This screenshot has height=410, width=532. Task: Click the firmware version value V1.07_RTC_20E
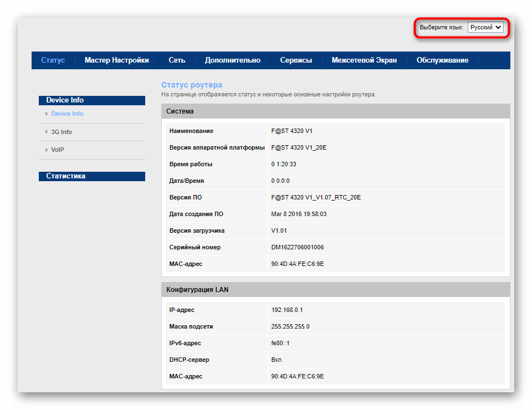(316, 197)
